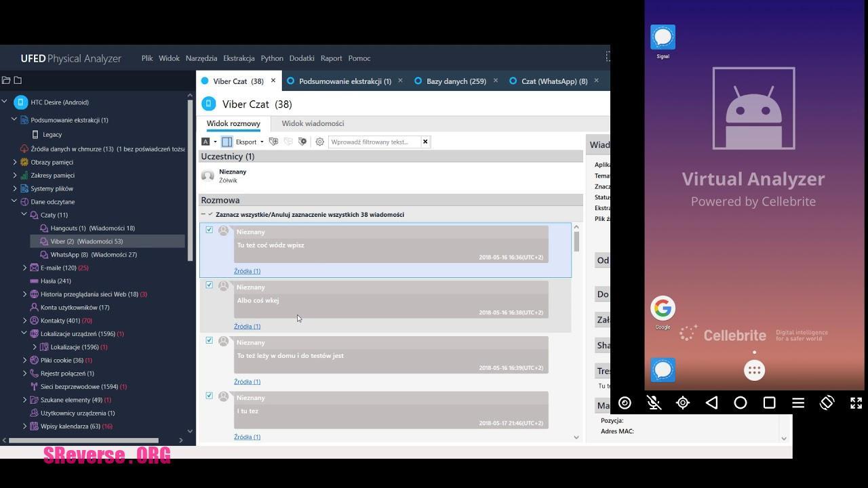This screenshot has height=488, width=868.
Task: Open the Raport menu
Action: 331,58
